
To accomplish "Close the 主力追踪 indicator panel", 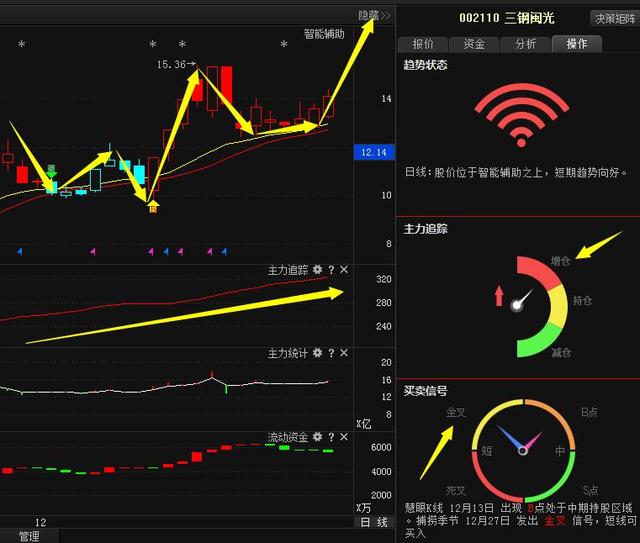I will click(x=344, y=270).
